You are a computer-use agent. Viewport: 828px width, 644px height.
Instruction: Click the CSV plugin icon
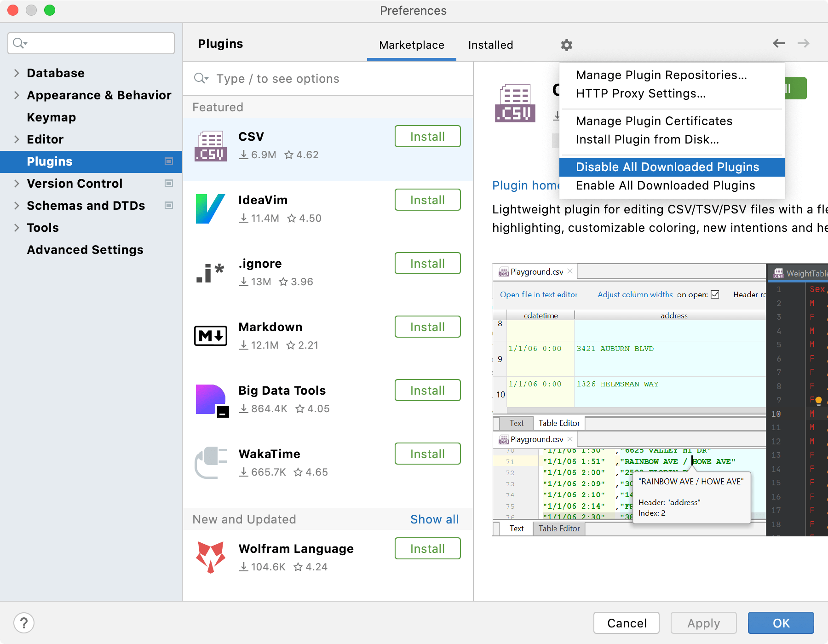coord(211,146)
